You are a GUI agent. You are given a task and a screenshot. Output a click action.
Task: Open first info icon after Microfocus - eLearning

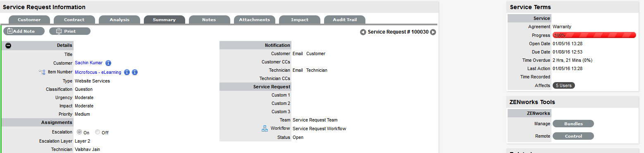(x=127, y=72)
